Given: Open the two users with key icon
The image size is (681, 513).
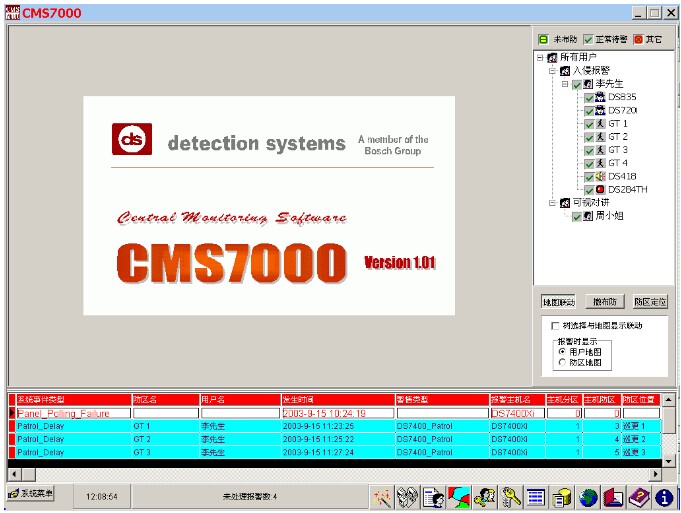Looking at the screenshot, I should (485, 497).
